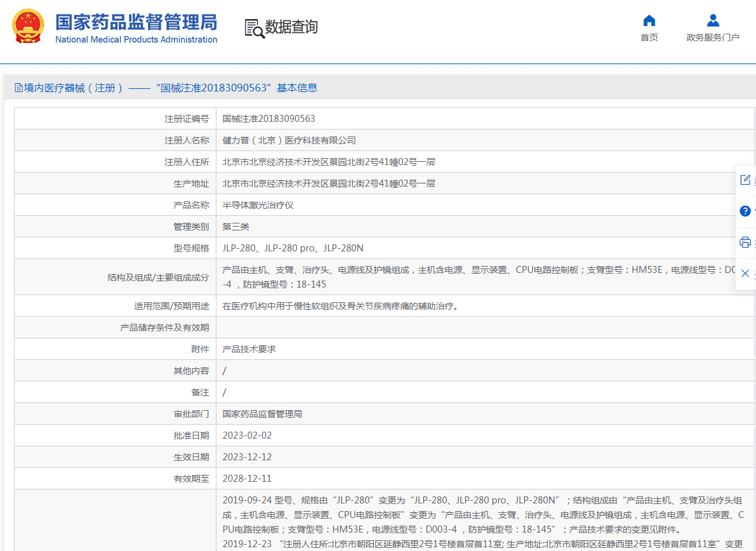
Task: Click the 首页 label
Action: pos(649,37)
